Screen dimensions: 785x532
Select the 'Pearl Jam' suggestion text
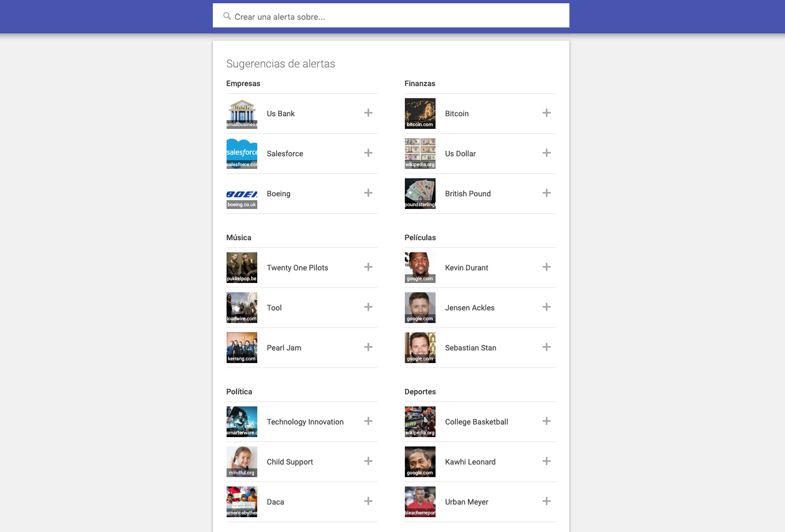point(284,348)
